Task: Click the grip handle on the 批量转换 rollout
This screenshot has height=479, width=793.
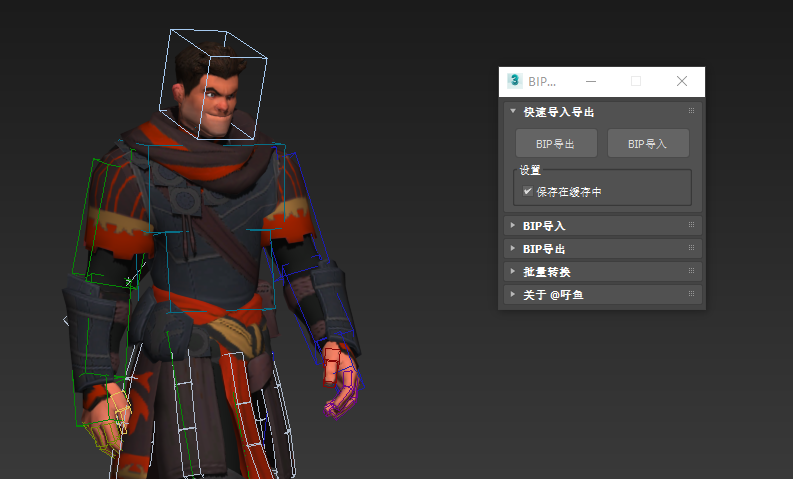Action: pyautogui.click(x=691, y=271)
